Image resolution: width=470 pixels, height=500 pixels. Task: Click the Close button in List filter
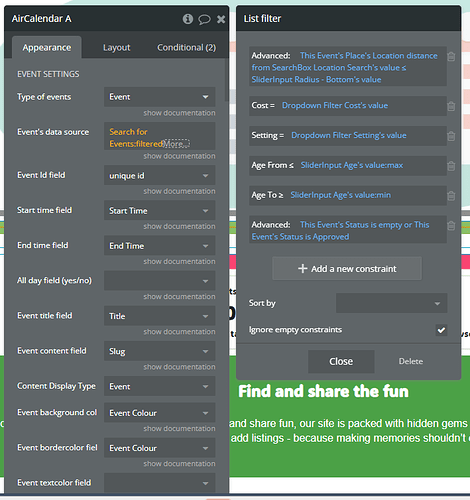(341, 361)
